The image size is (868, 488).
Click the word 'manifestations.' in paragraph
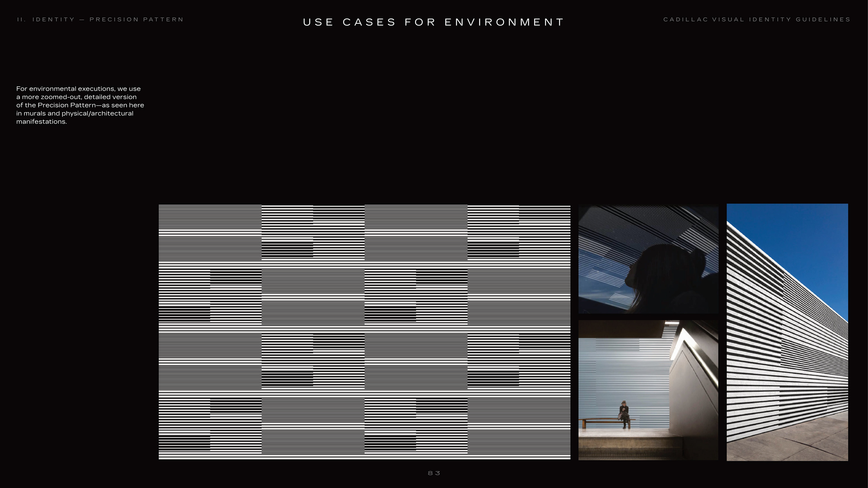(41, 122)
